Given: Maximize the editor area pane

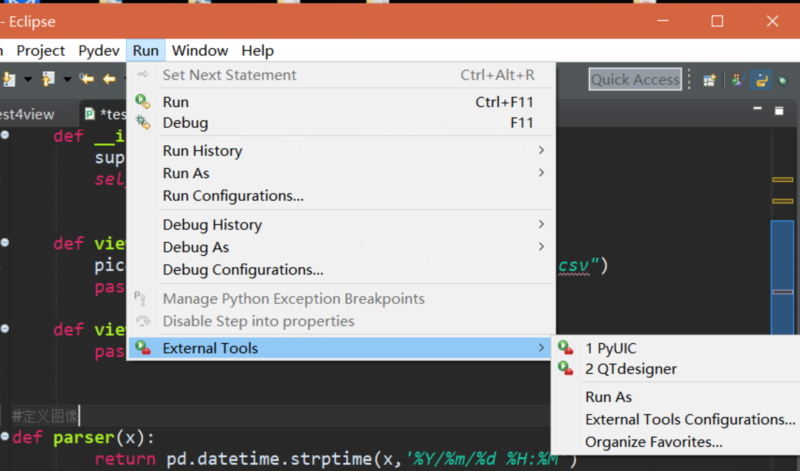Looking at the screenshot, I should [x=779, y=111].
